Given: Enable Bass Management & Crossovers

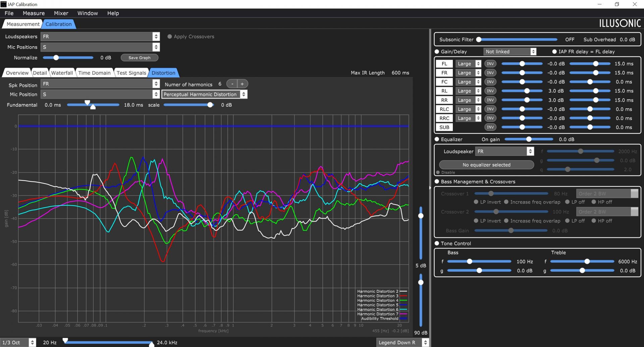Looking at the screenshot, I should (437, 181).
